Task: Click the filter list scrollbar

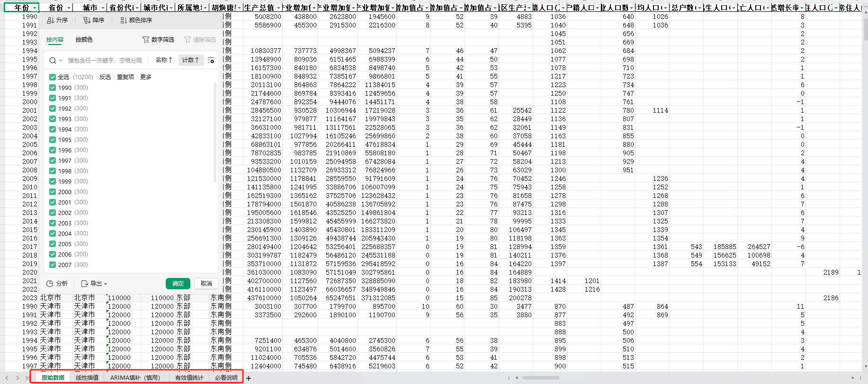Action: pos(215,133)
